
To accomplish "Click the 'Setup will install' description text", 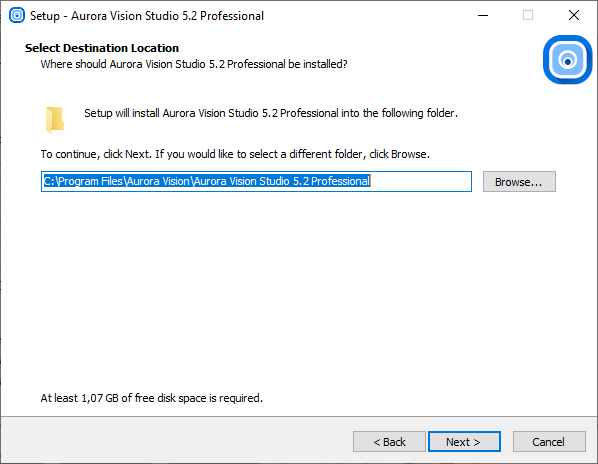I will pos(271,113).
